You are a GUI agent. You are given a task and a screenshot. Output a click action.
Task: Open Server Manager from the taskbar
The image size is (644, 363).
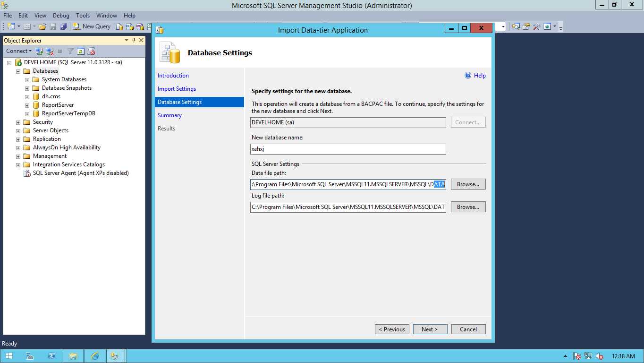pos(30,356)
